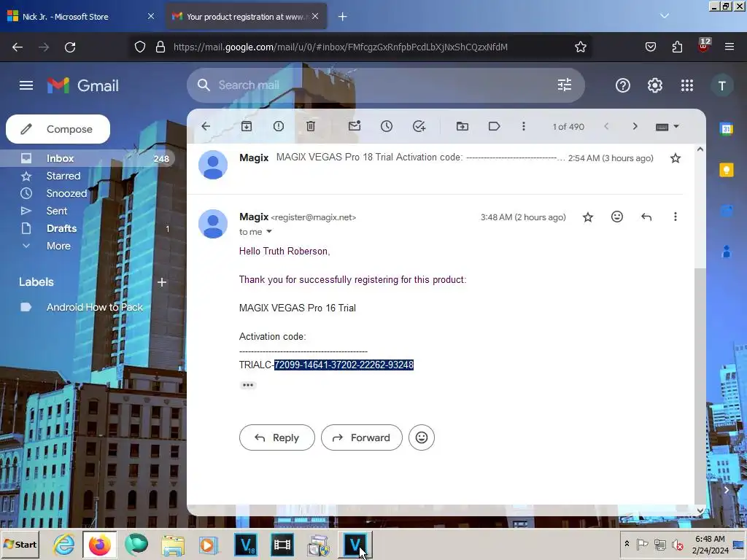Open the Labels tag icon
The width and height of the screenshot is (747, 560).
(494, 126)
